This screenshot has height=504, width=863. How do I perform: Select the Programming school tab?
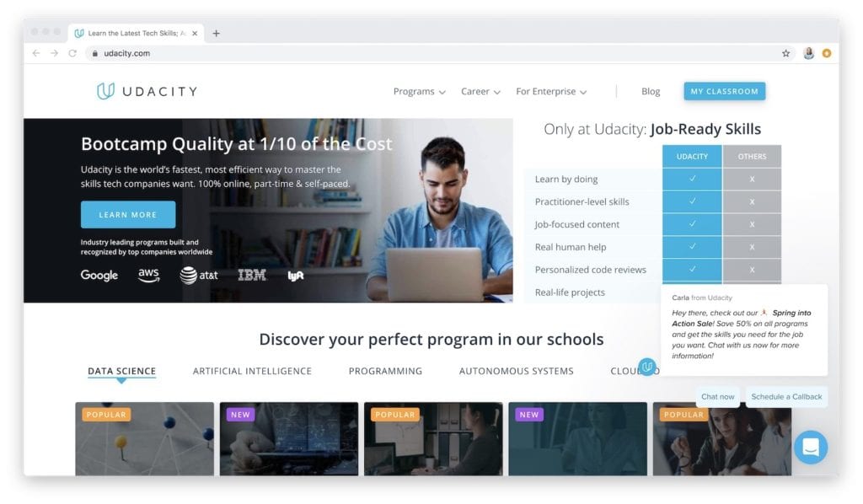coord(385,371)
